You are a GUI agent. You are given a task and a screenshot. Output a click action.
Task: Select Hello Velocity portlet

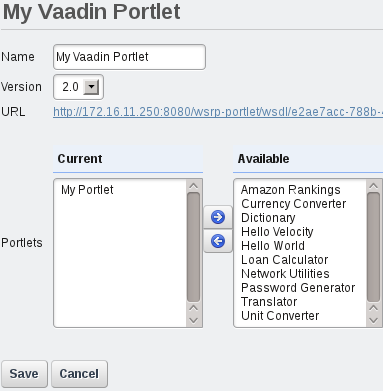coord(277,232)
